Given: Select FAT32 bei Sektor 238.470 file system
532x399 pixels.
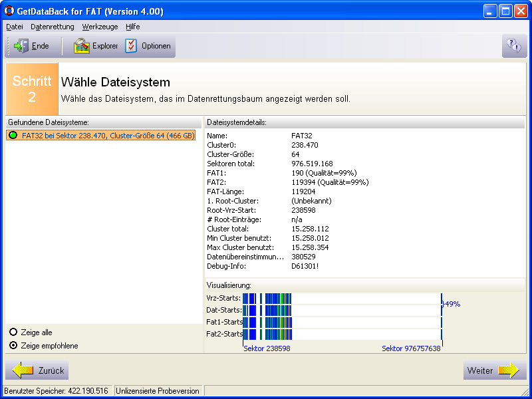Looking at the screenshot, I should point(101,136).
